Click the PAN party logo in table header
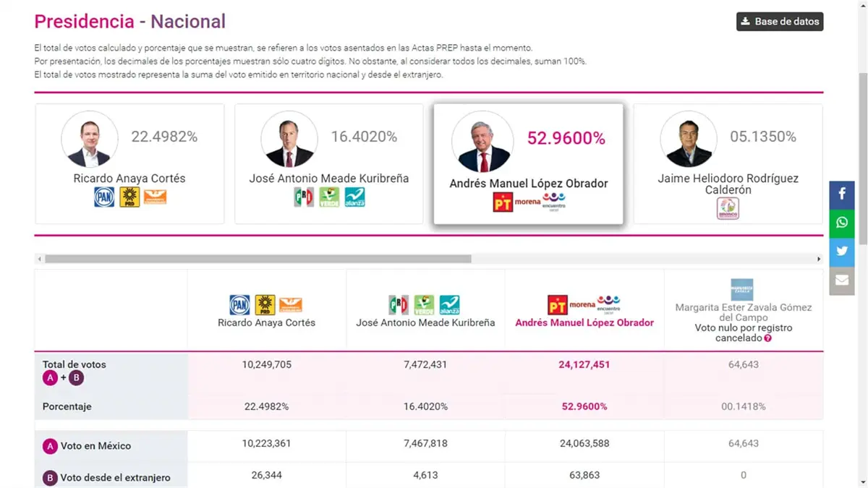Screen dimensions: 868x488 (239, 305)
